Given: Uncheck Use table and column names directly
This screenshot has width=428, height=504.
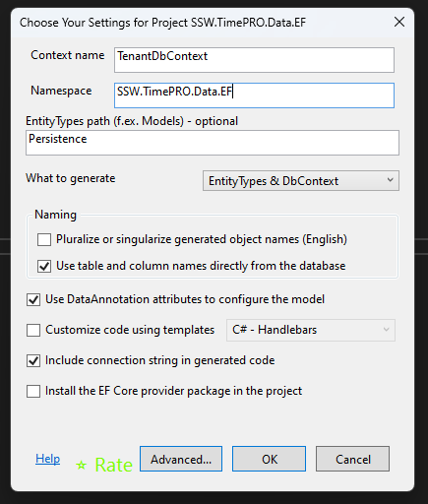Looking at the screenshot, I should 44,266.
